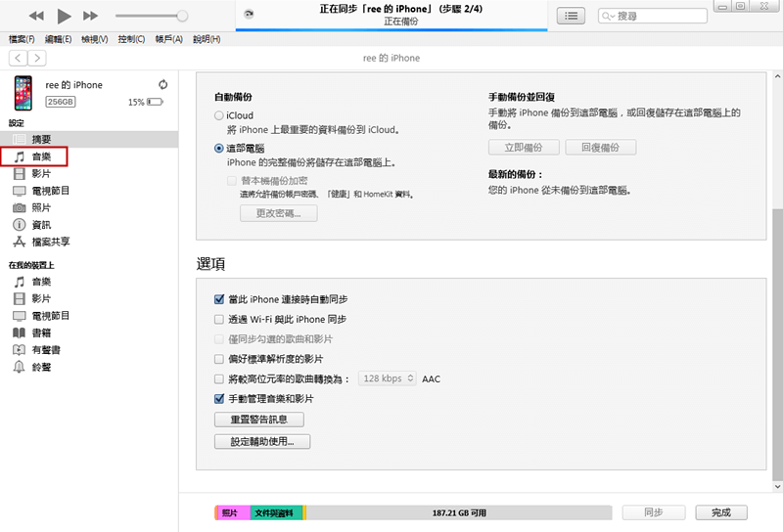Click the 187.21 GB 可用 free space bar
This screenshot has height=532, width=783.
[x=459, y=512]
